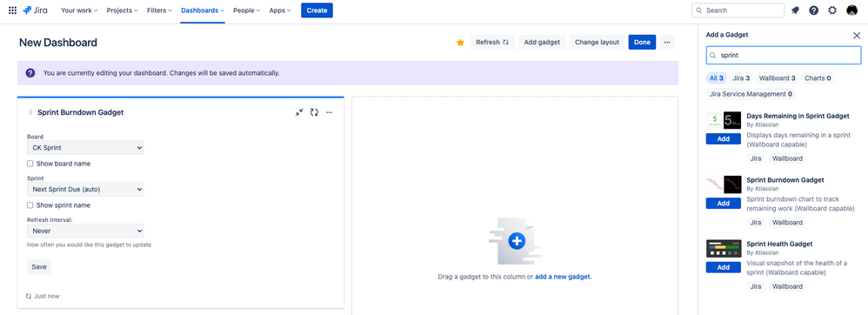Add the Sprint Burndown Gadget from list
The width and height of the screenshot is (868, 315).
click(x=724, y=203)
